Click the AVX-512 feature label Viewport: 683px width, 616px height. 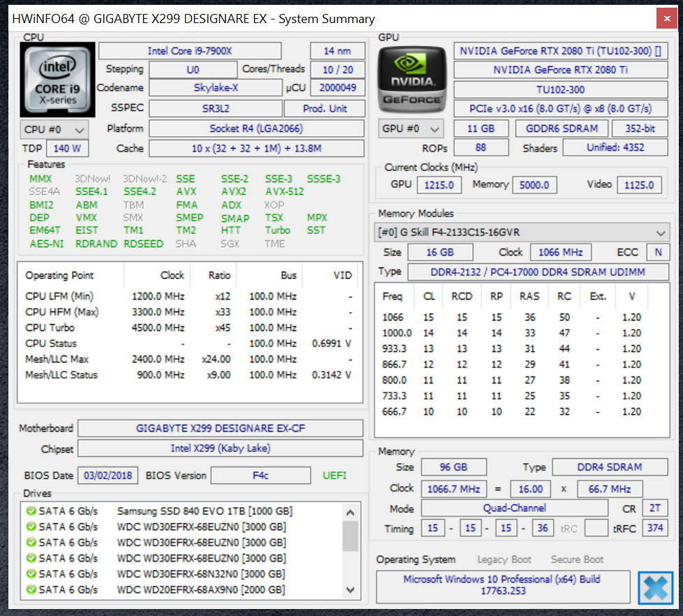tap(284, 191)
